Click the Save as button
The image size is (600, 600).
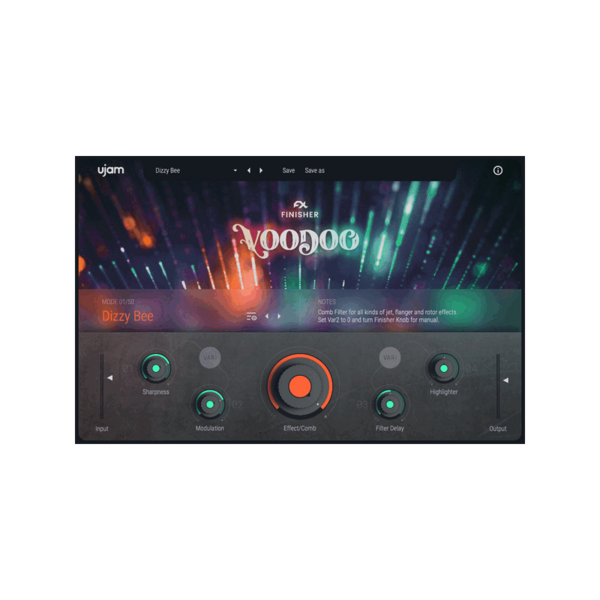(315, 171)
